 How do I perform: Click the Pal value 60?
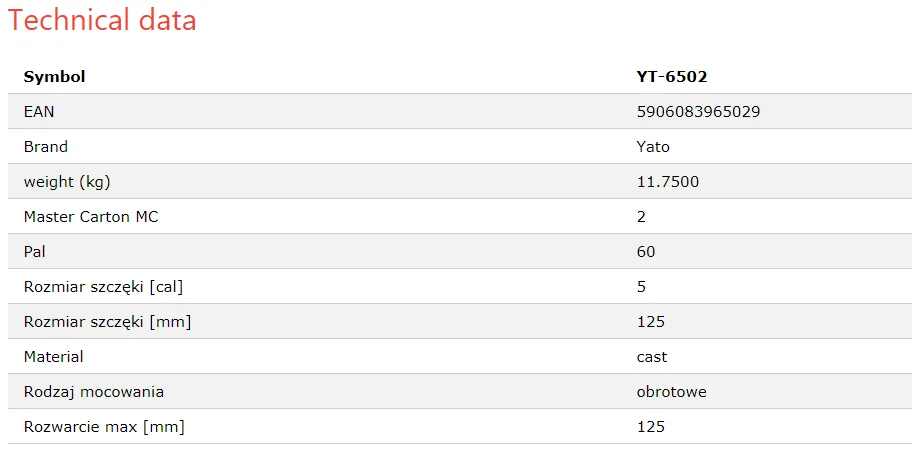coord(646,252)
